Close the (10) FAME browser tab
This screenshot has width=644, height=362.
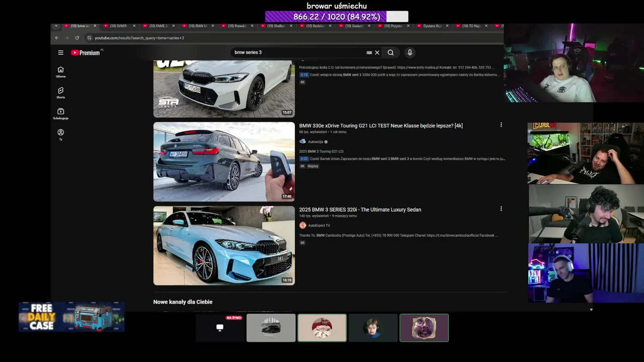(x=173, y=26)
